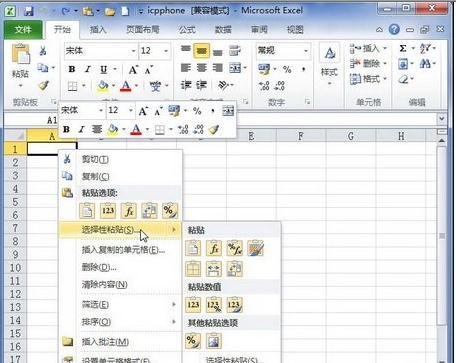Click the Increase Decimal icon in ribbon
Image resolution: width=456 pixels, height=363 pixels.
(264, 86)
